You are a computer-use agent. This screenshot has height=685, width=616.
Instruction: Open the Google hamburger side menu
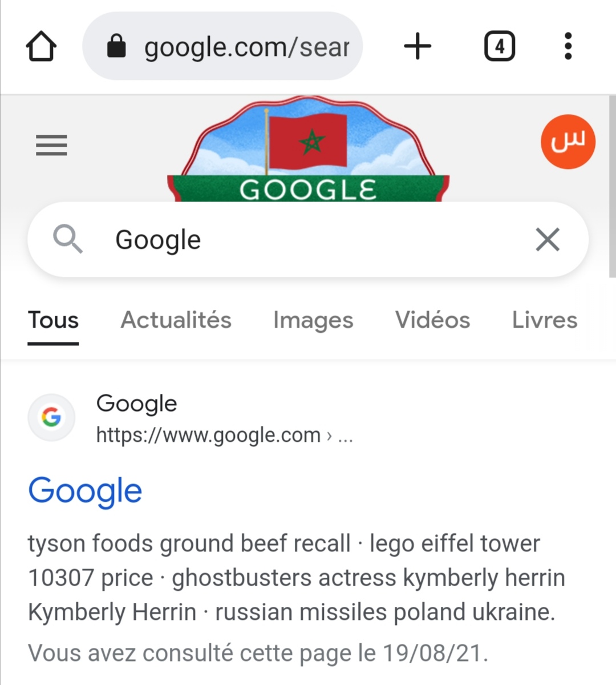tap(51, 145)
